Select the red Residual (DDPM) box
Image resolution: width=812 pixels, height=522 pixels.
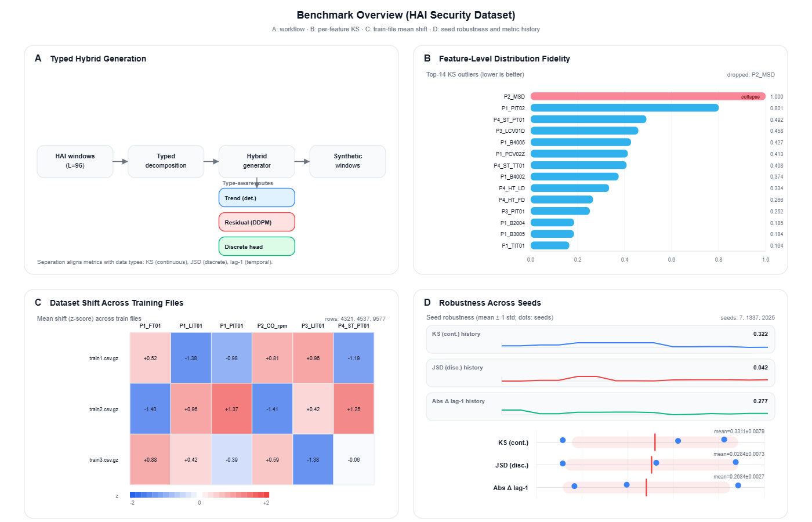256,222
